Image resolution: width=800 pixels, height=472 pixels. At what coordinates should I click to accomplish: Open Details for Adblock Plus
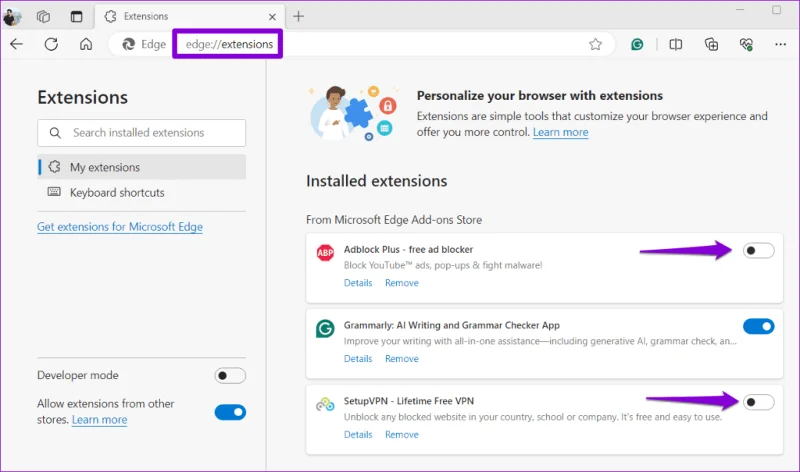[x=358, y=283]
